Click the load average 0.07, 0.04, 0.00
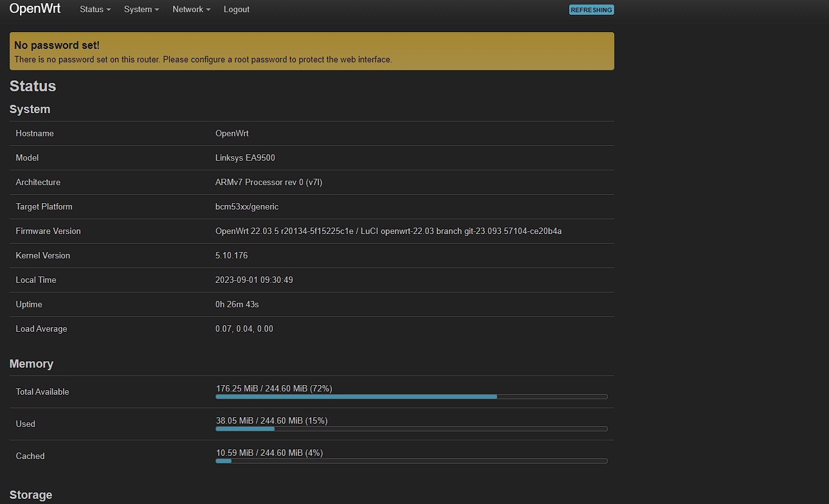Viewport: 829px width, 504px height. tap(244, 329)
